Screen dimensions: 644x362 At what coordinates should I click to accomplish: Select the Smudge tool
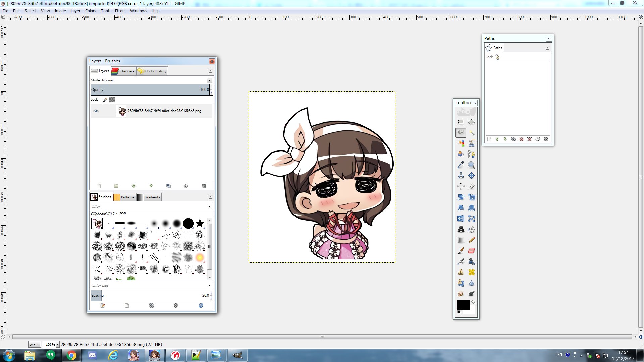click(461, 294)
